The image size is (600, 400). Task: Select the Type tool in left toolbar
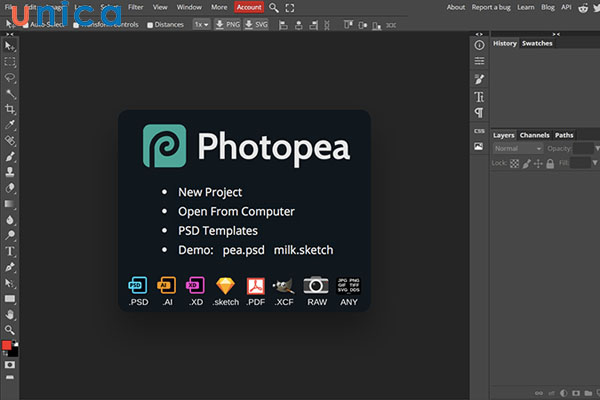coord(10,251)
